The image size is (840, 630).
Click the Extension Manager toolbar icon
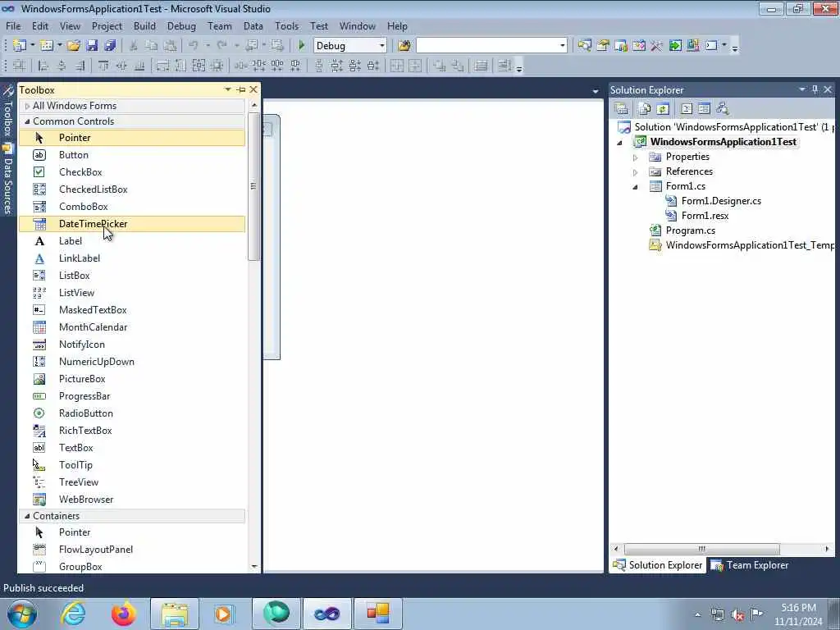pyautogui.click(x=692, y=46)
